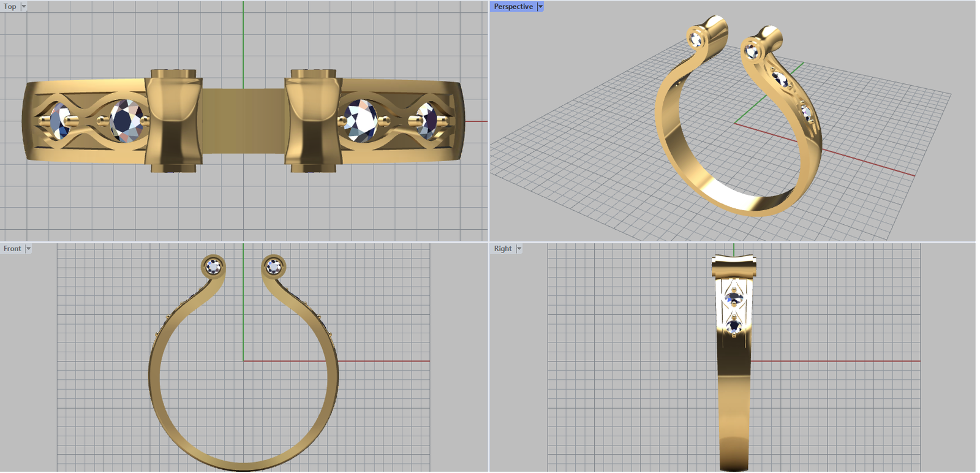The width and height of the screenshot is (980, 473).
Task: Expand the Right viewport menu arrow
Action: point(519,249)
